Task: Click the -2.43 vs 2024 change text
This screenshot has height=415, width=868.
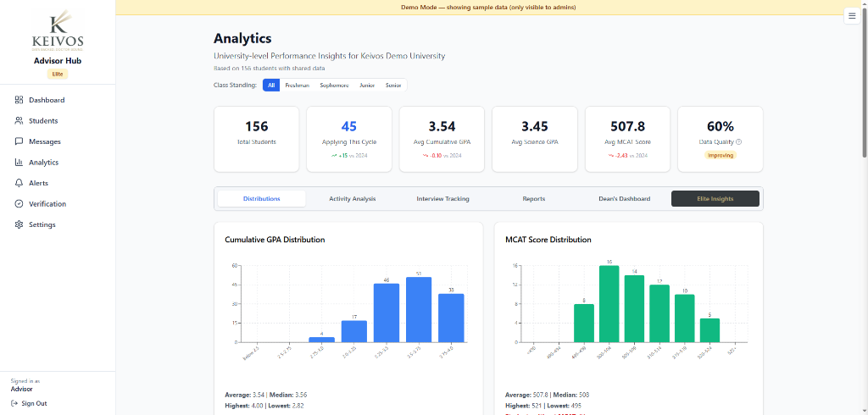Action: click(x=632, y=156)
